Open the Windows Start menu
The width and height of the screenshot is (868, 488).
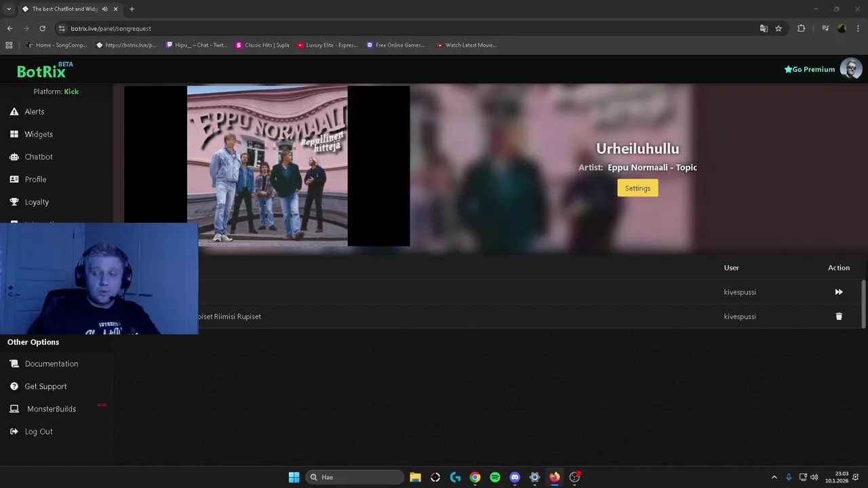coord(294,477)
